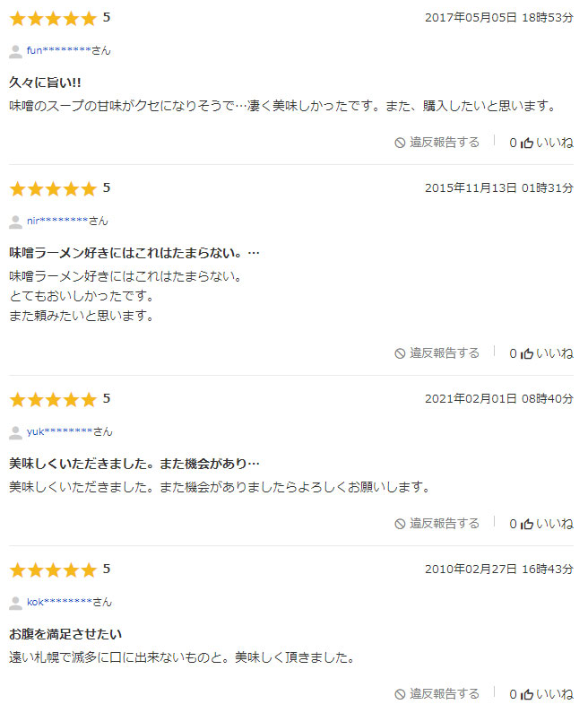Screen dimensions: 588x713
Task: Click the report icon on yuk******** review
Action: [x=401, y=524]
